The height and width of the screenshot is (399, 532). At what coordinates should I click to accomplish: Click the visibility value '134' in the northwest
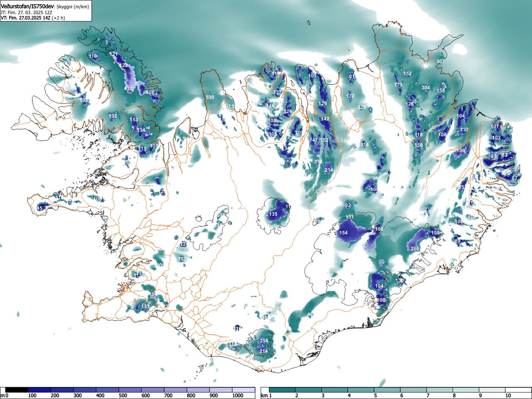(x=141, y=130)
